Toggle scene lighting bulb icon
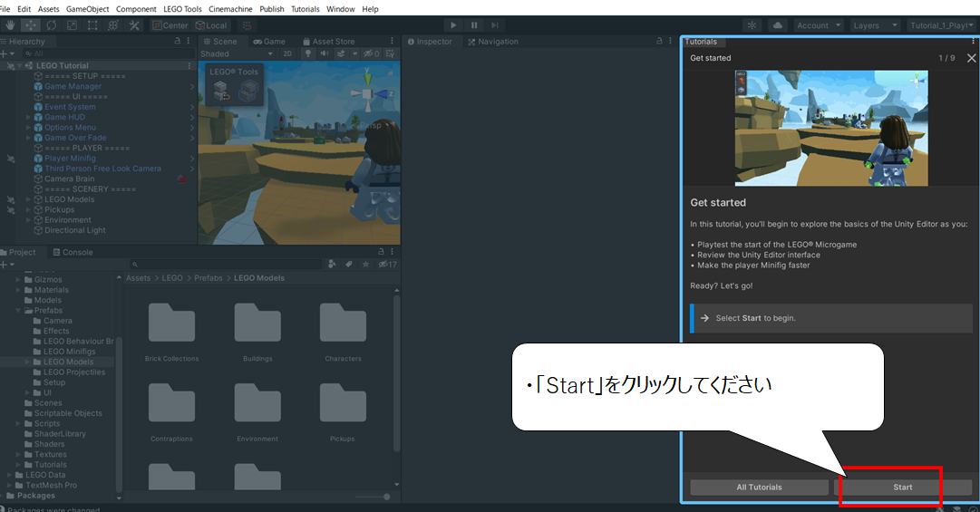Screen dimensions: 980x512 [308, 53]
